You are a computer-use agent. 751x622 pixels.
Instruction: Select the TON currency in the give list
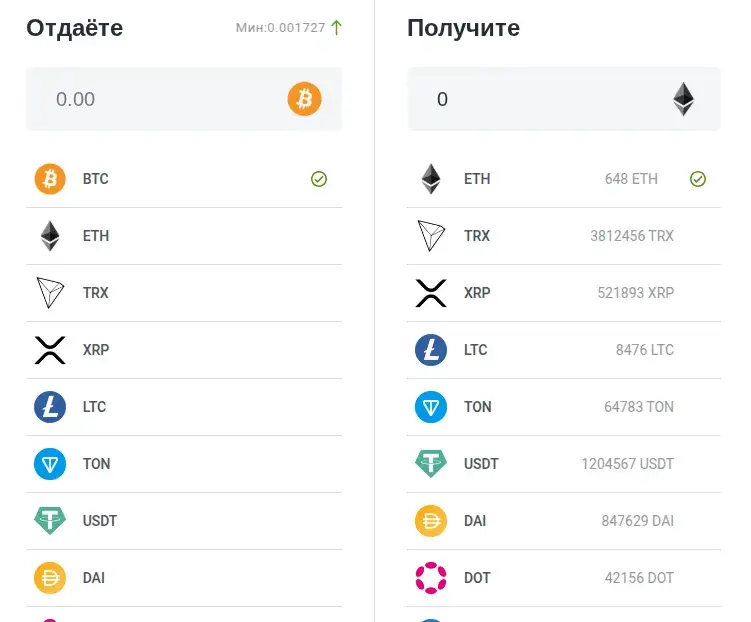coord(184,464)
